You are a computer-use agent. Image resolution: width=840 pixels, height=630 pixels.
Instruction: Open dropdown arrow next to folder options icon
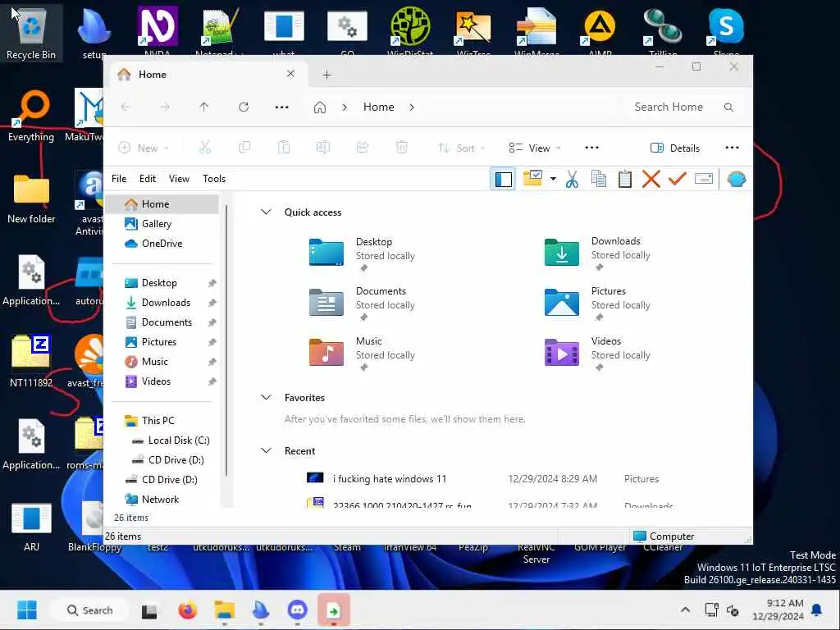pos(553,179)
